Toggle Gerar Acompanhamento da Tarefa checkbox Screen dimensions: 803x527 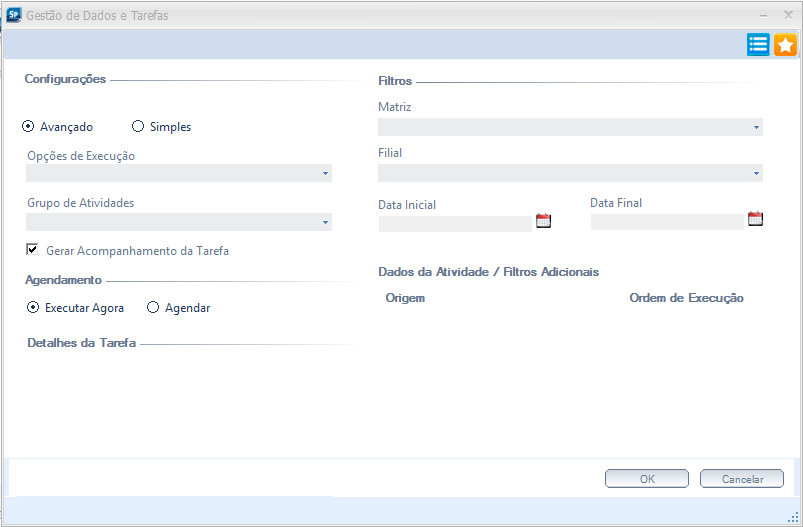32,249
